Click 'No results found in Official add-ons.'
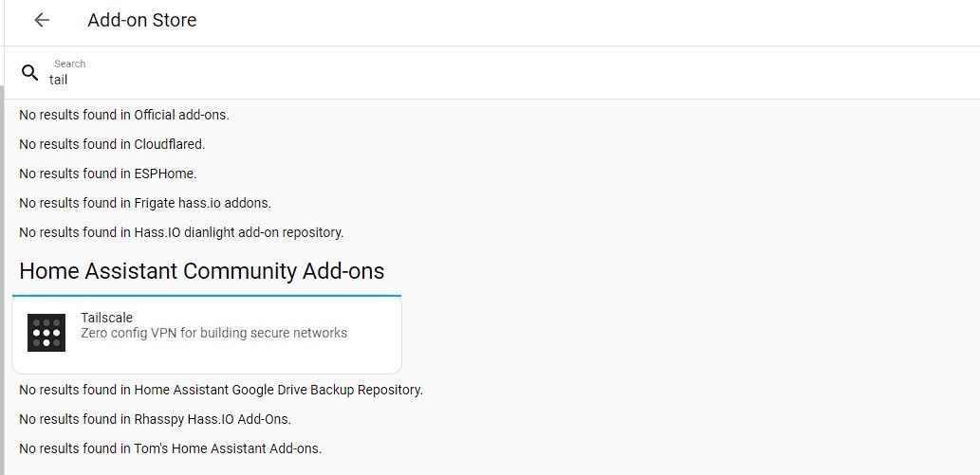 click(124, 115)
